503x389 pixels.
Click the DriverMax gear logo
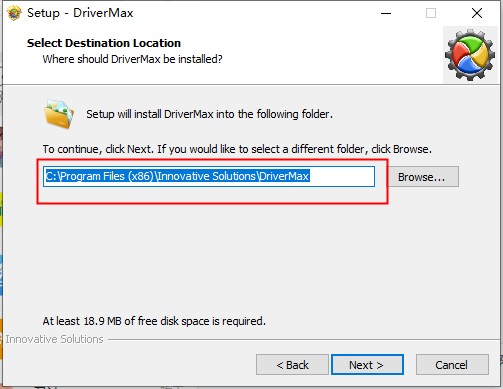(x=470, y=55)
